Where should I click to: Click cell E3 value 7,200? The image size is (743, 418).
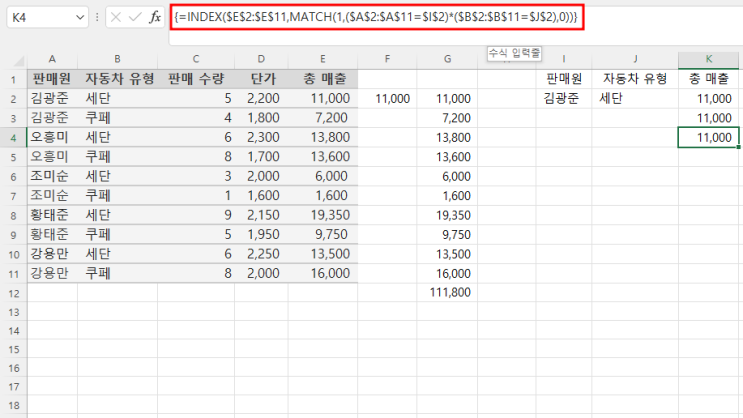tap(323, 118)
